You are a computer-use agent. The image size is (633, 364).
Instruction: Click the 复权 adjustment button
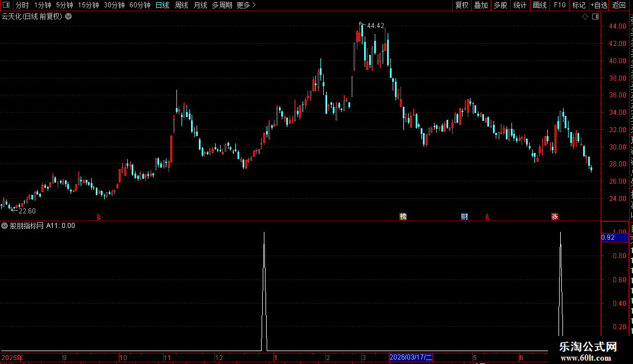coord(462,5)
